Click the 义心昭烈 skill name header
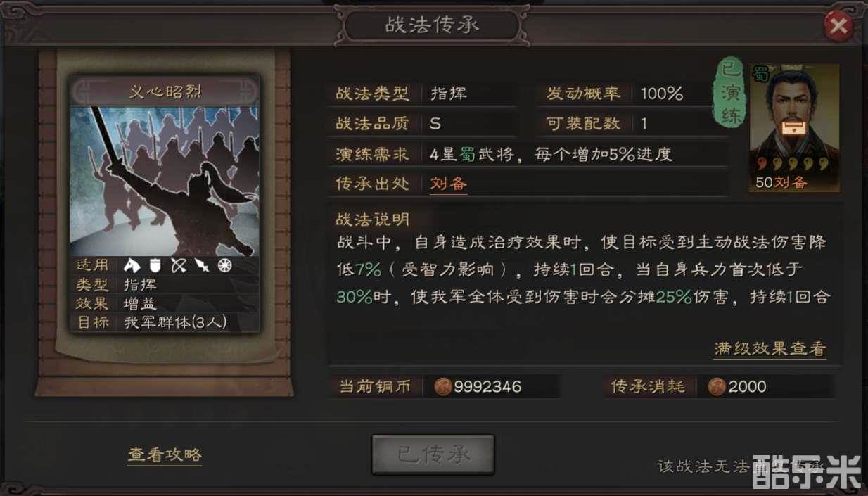 tap(165, 92)
